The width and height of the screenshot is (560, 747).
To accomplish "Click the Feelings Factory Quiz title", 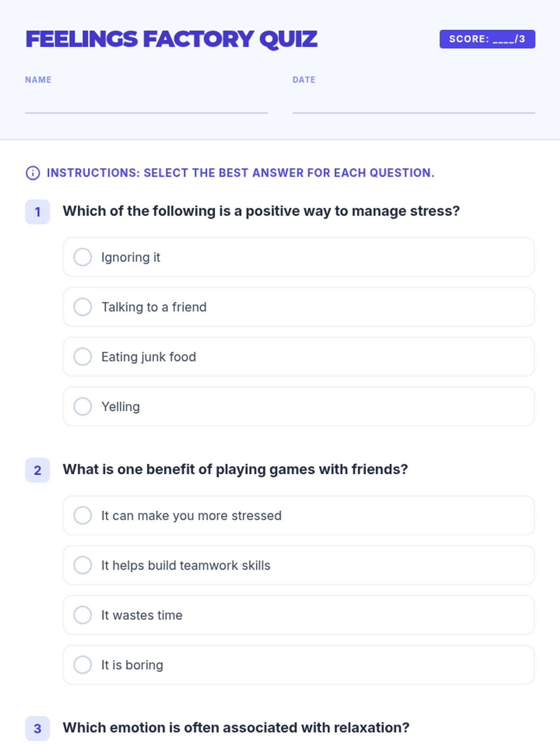I will pyautogui.click(x=171, y=39).
